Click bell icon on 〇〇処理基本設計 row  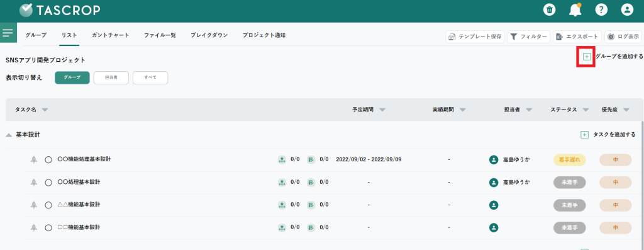[34, 182]
